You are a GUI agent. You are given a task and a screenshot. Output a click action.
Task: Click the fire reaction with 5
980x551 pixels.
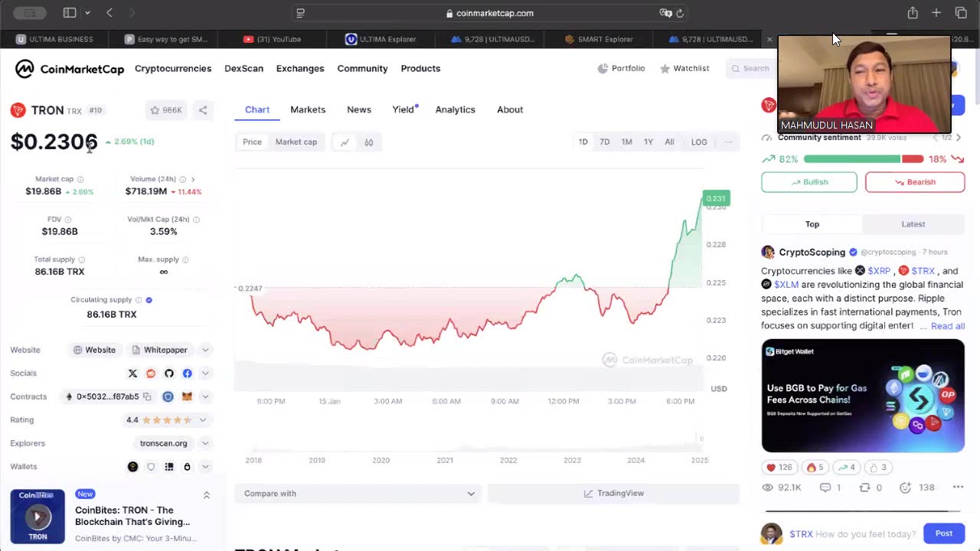click(815, 467)
